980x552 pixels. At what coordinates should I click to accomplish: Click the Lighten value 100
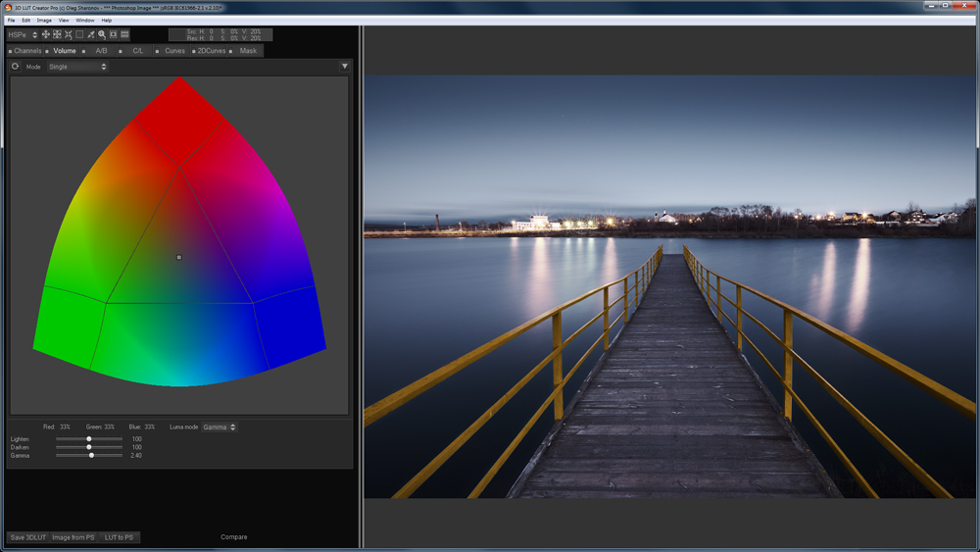coord(136,439)
